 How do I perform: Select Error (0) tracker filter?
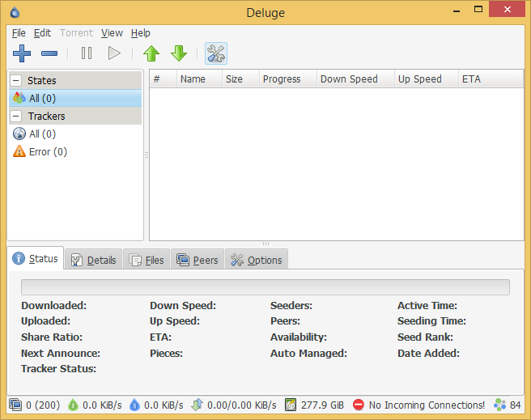point(75,151)
